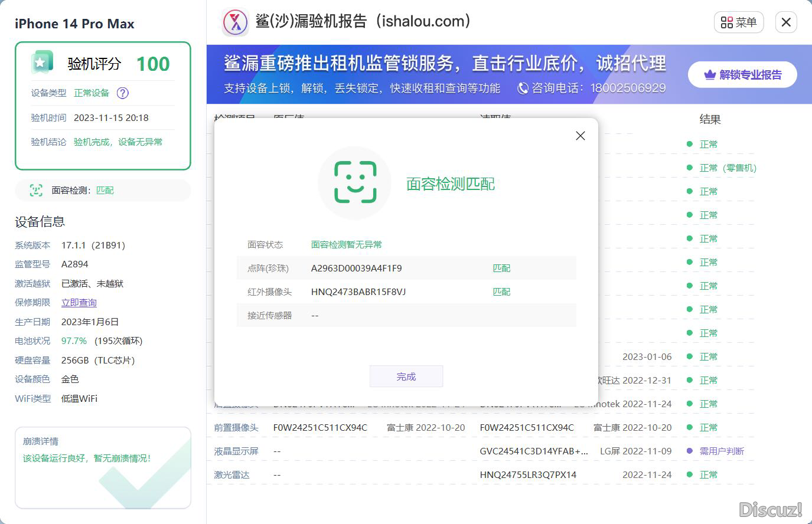Close the face detection dialog
Screen dimensions: 812x524
[x=581, y=136]
